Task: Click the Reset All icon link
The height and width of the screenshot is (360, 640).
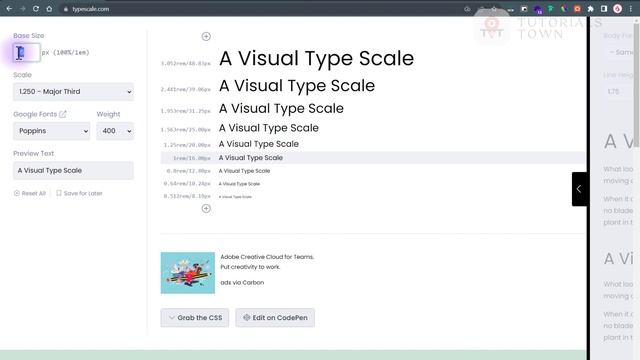Action: point(29,193)
